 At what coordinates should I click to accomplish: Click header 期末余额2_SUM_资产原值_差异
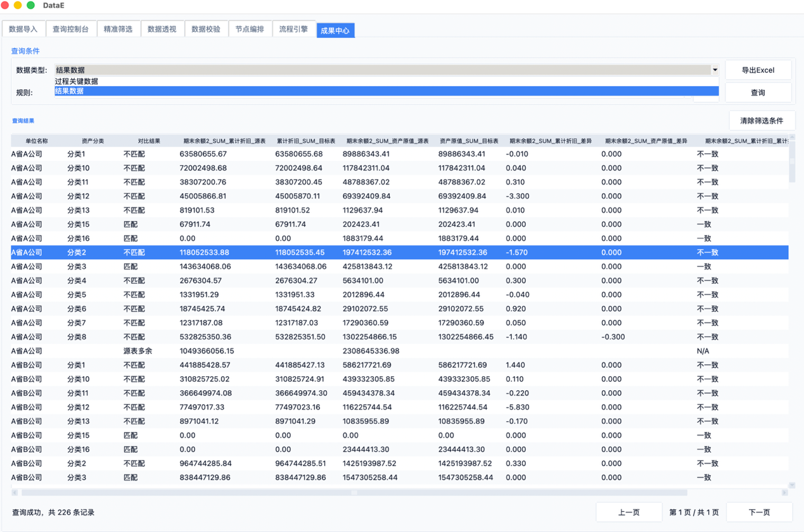(646, 141)
